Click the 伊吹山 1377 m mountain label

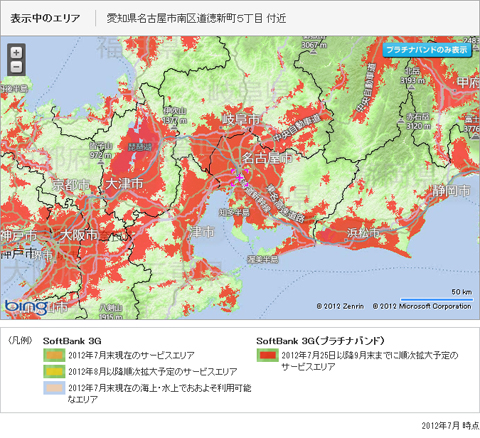point(175,115)
